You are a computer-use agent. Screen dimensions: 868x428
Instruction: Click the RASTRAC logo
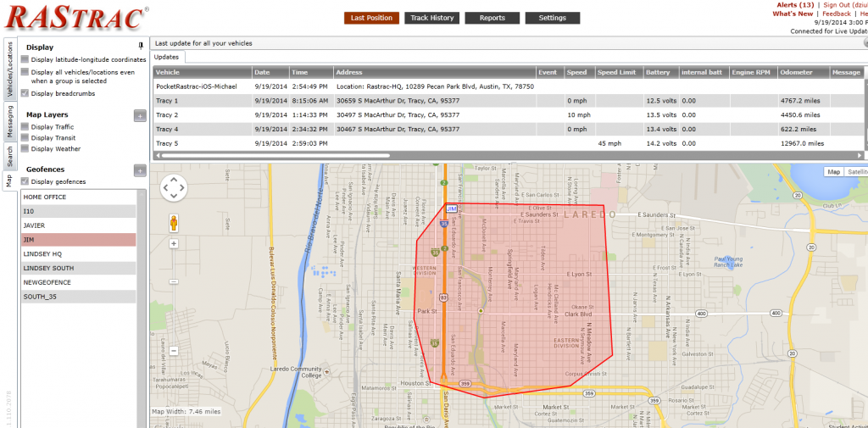click(76, 19)
